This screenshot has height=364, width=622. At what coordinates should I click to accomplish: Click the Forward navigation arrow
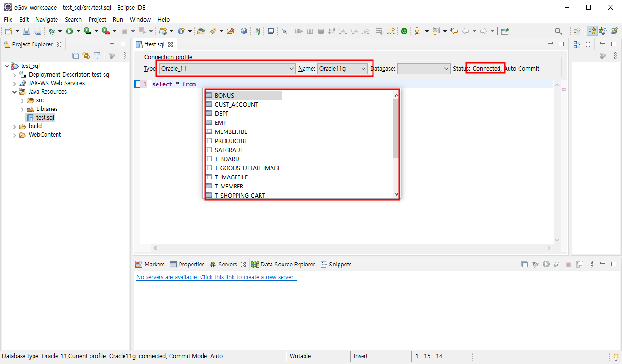click(x=484, y=31)
